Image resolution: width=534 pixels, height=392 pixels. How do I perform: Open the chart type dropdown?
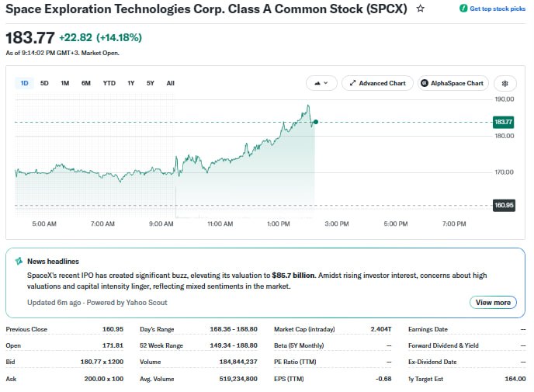tap(321, 83)
